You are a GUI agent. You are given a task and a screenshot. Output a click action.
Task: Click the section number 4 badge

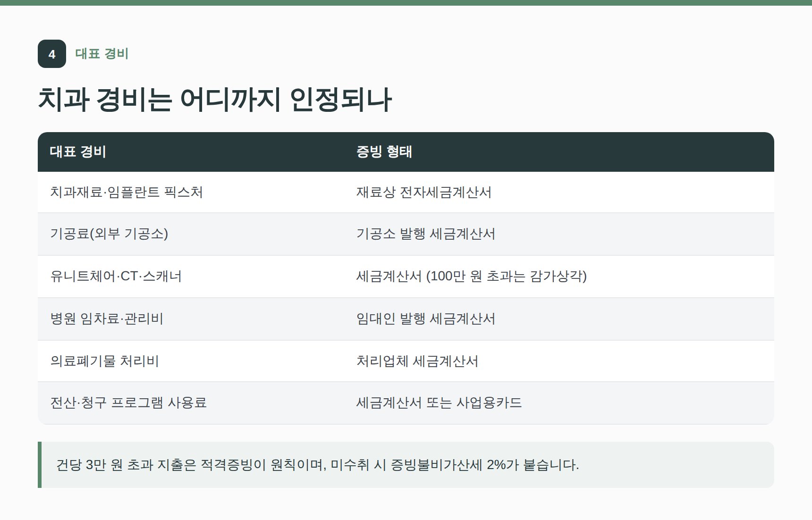click(x=52, y=54)
